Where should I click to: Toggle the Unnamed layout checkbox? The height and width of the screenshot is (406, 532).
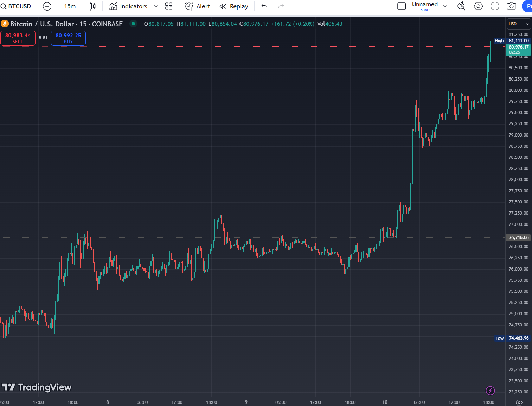coord(401,6)
